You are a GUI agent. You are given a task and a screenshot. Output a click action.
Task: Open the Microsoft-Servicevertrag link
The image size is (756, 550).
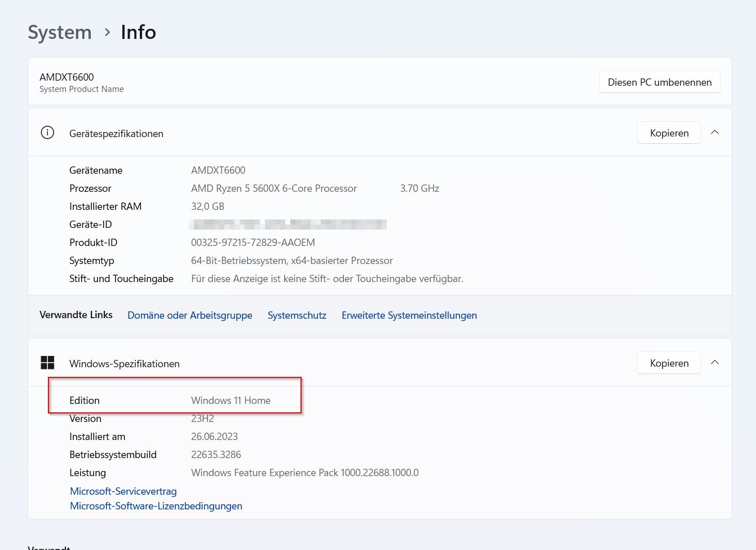(123, 491)
